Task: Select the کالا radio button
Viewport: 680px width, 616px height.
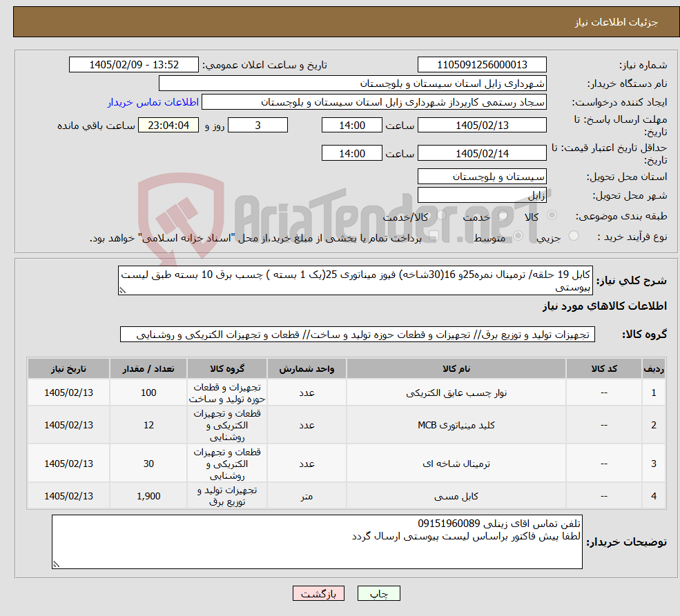Action: (552, 215)
